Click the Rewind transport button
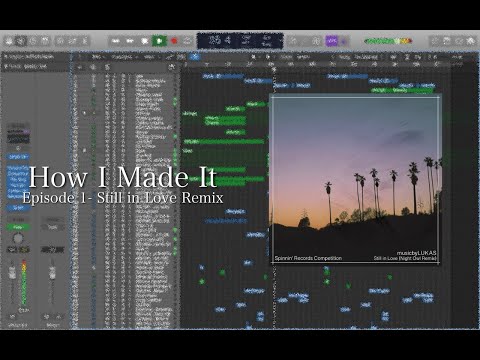Screen dimensions: 480x360 [116, 41]
